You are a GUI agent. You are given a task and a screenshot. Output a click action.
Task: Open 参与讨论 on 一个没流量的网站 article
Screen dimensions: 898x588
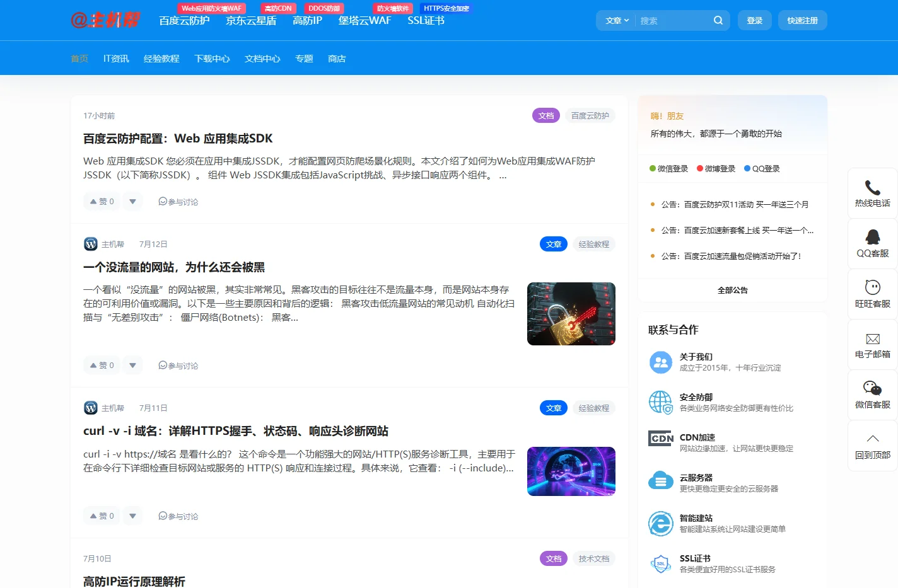coord(178,366)
